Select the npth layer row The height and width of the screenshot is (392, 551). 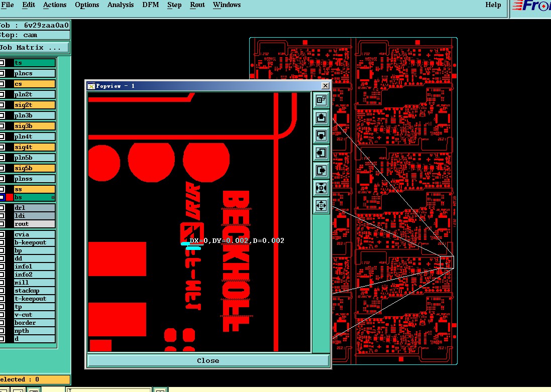[35, 331]
